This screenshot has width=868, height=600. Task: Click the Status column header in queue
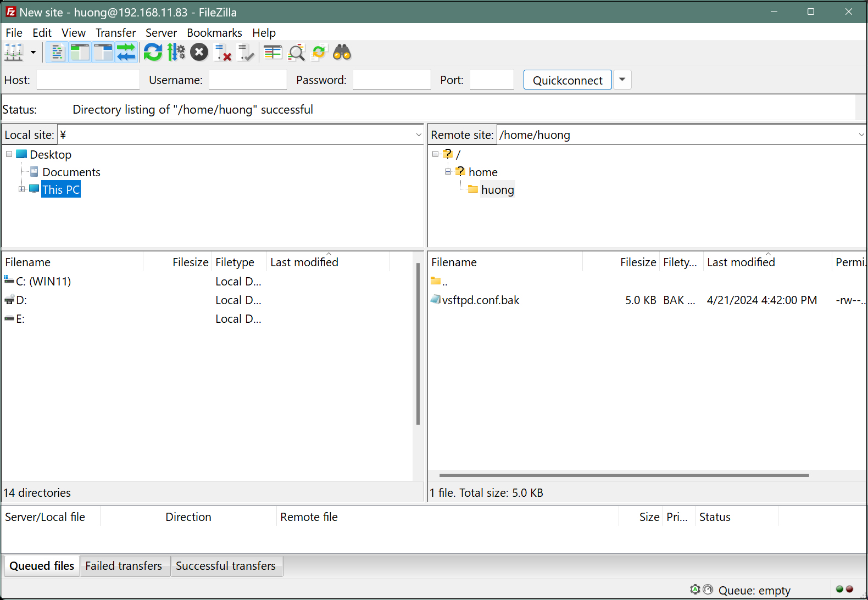click(737, 517)
